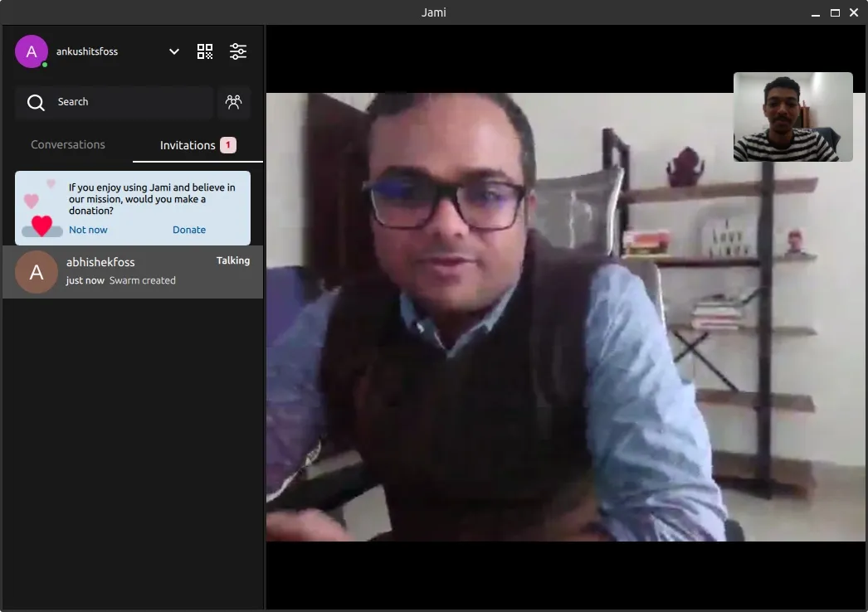Close the Jami window
Screen dimensions: 868x612
point(855,12)
